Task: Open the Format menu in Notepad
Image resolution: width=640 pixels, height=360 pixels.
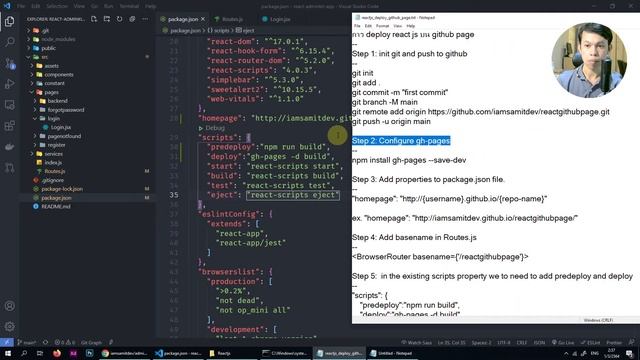Action: coord(382,26)
